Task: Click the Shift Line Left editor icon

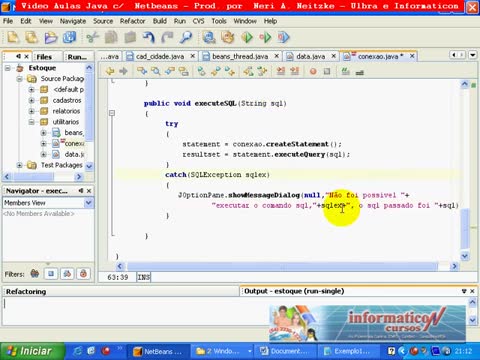Action: point(281,71)
